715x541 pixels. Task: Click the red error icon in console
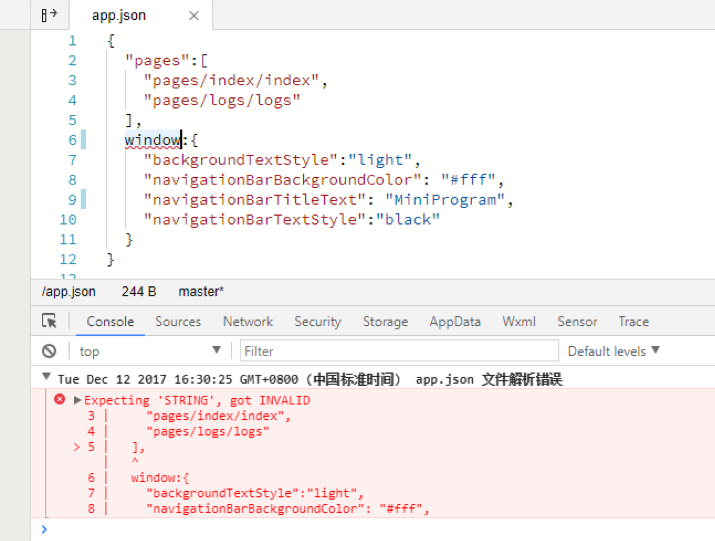pyautogui.click(x=59, y=400)
